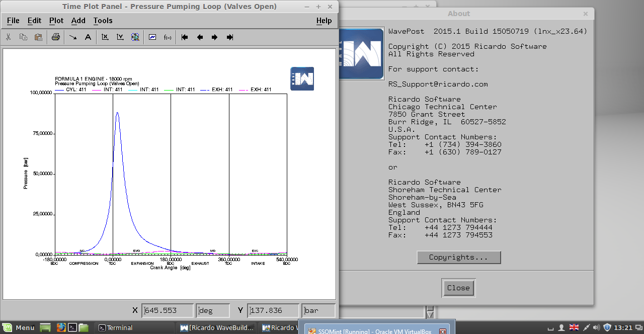644x334 pixels.
Task: Click the X unit field showing deg
Action: tap(213, 310)
